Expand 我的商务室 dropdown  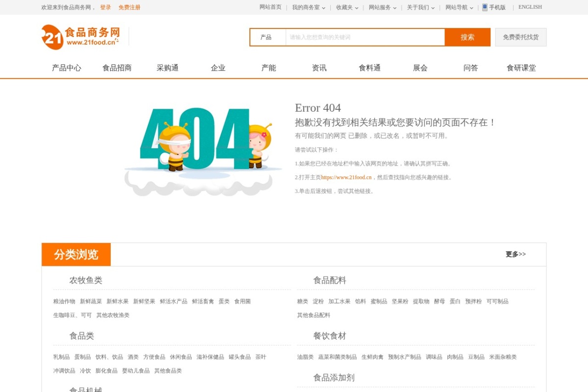[309, 7]
